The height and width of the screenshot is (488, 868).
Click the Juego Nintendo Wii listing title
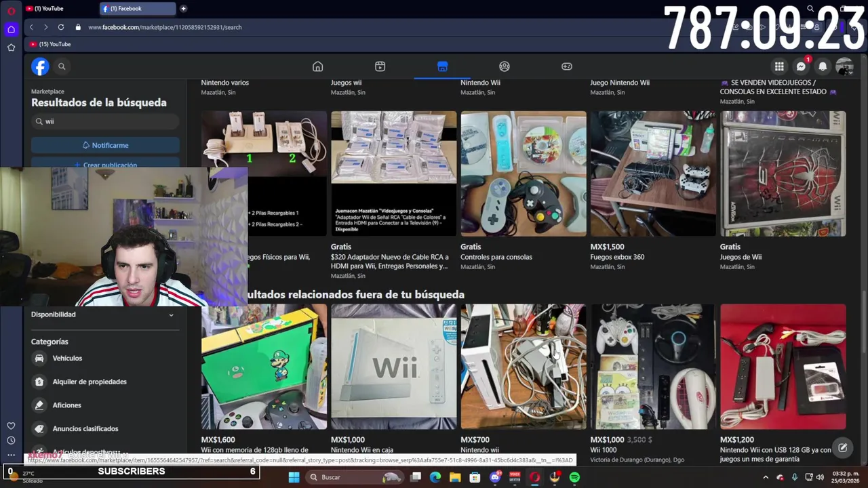[x=620, y=83]
